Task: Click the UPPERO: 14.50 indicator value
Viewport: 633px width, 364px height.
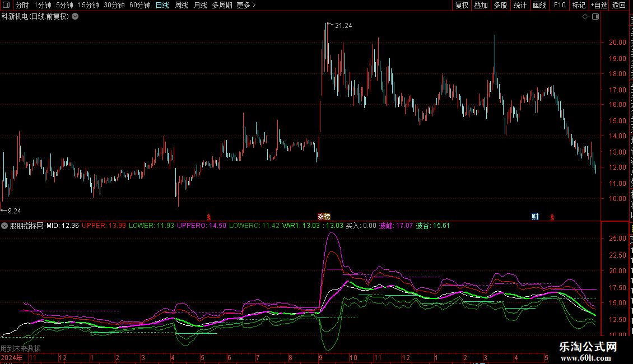Action: tap(202, 226)
